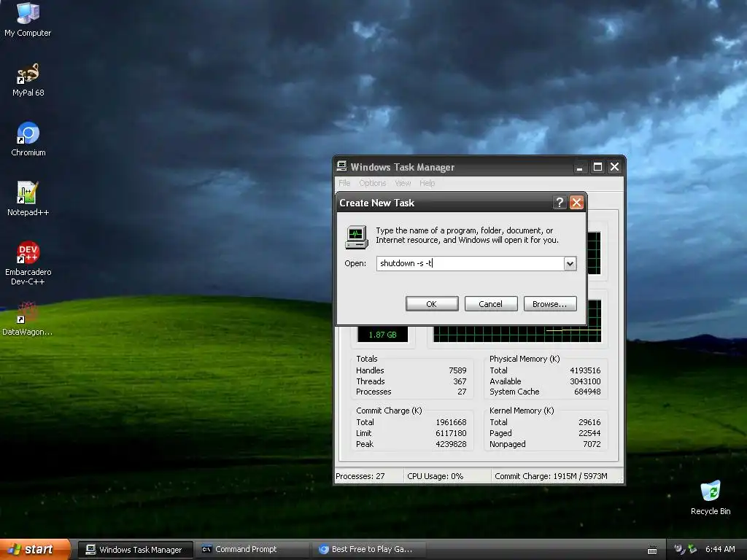This screenshot has width=747, height=560.
Task: Minimize the Windows Task Manager window
Action: tap(579, 167)
